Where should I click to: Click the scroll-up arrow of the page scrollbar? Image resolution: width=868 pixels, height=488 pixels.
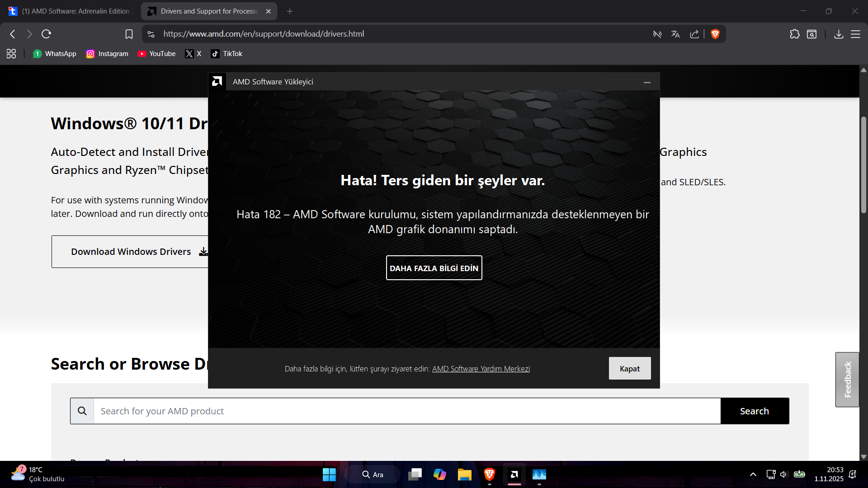(x=863, y=70)
